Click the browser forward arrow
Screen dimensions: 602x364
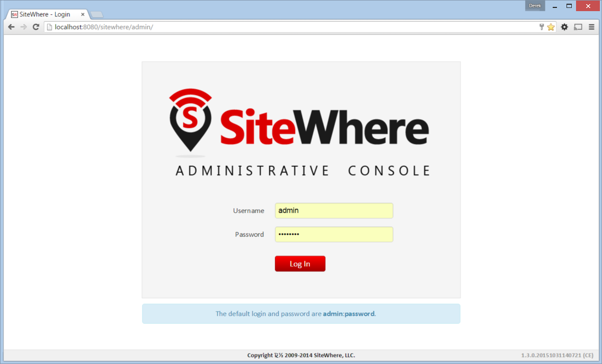[23, 27]
